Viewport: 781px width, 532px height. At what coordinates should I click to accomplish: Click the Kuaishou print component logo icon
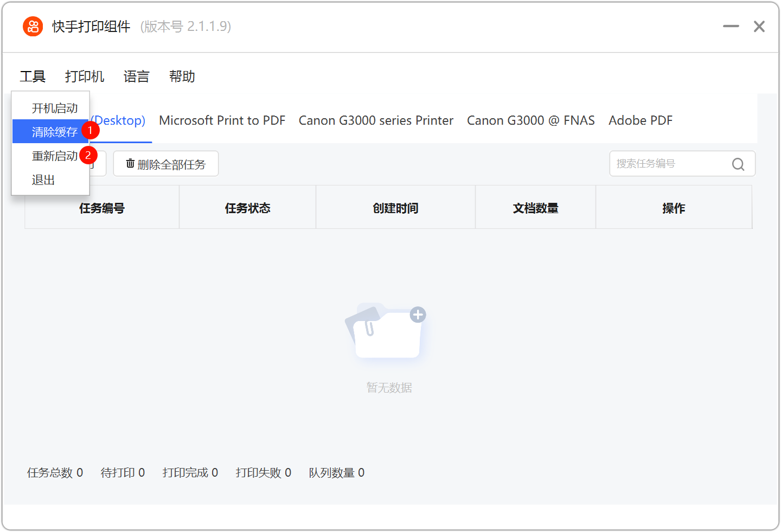click(x=33, y=26)
